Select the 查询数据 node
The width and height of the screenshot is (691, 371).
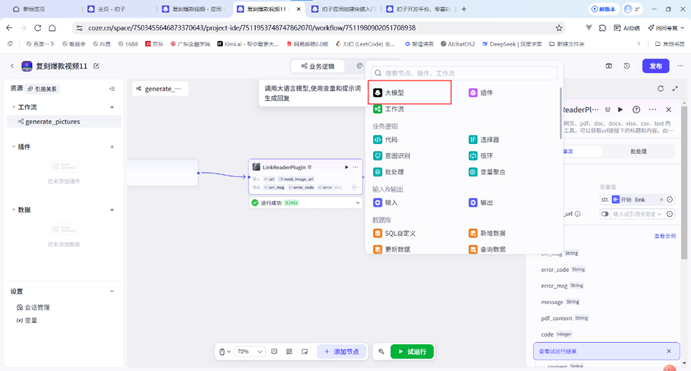(487, 249)
